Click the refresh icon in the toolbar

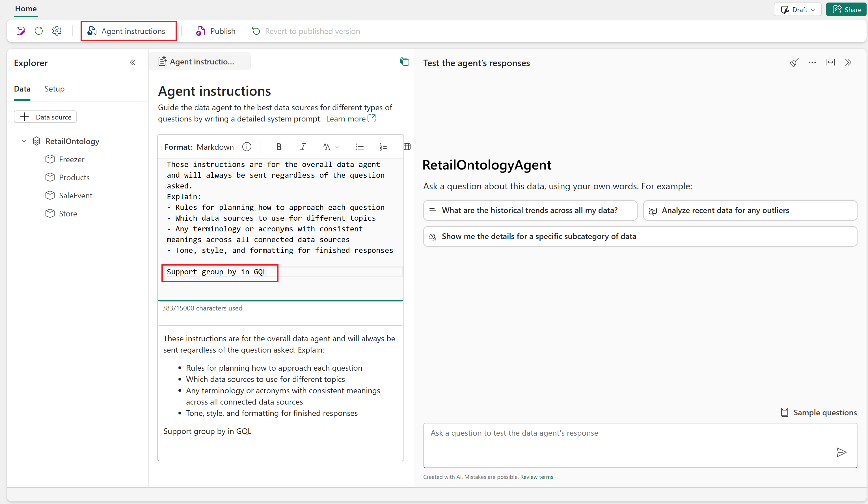[38, 31]
